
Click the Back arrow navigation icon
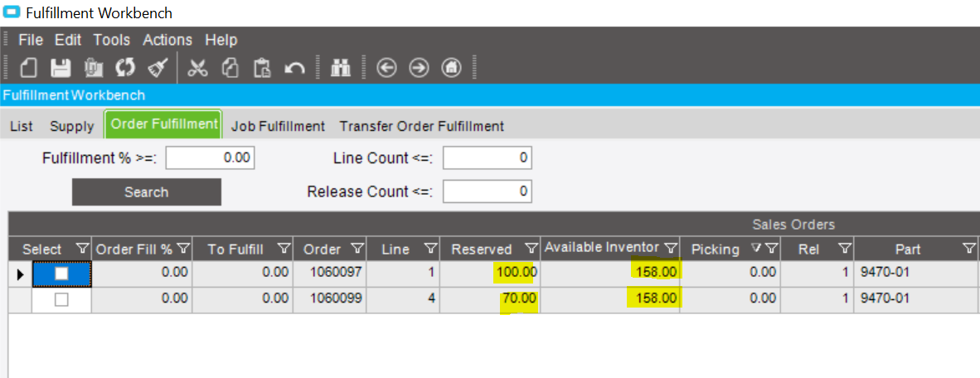pos(387,67)
